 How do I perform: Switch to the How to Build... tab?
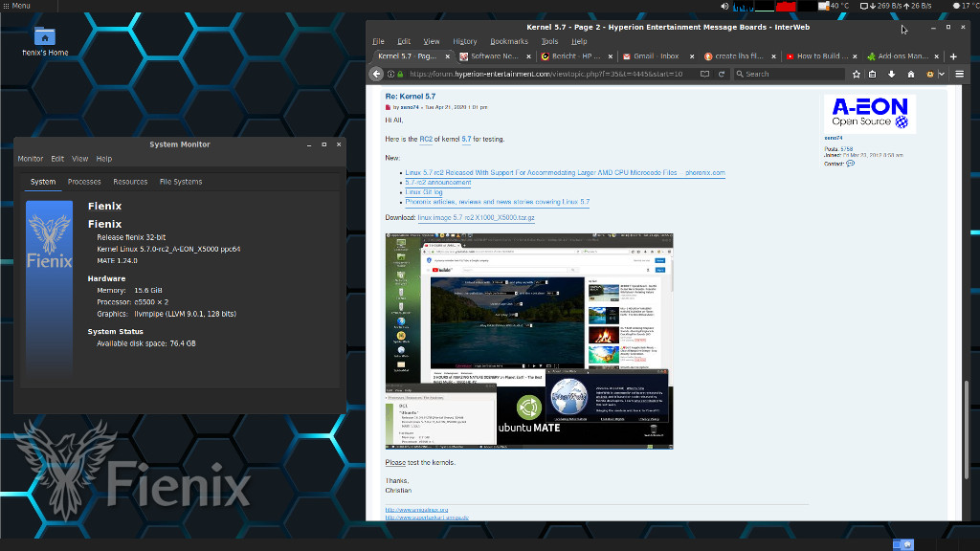pyautogui.click(x=820, y=56)
